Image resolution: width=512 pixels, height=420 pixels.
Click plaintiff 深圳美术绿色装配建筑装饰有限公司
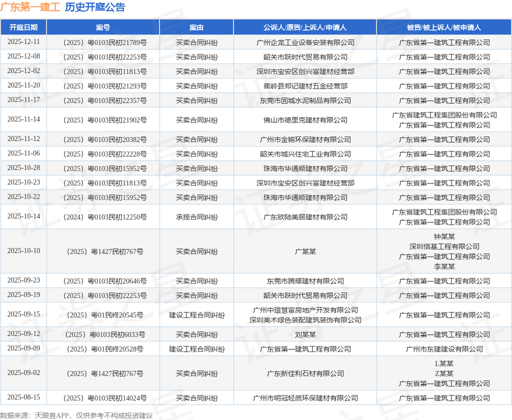[305, 320]
